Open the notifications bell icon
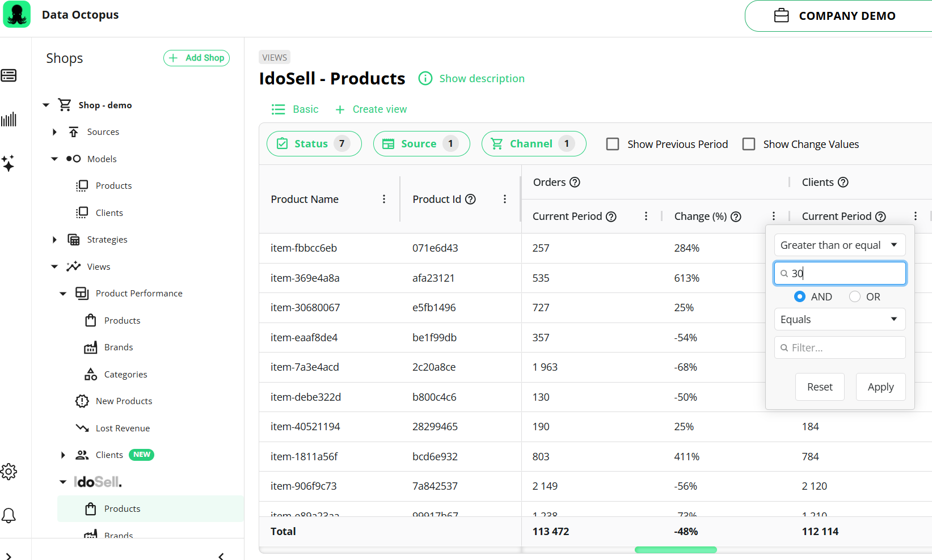 [9, 515]
